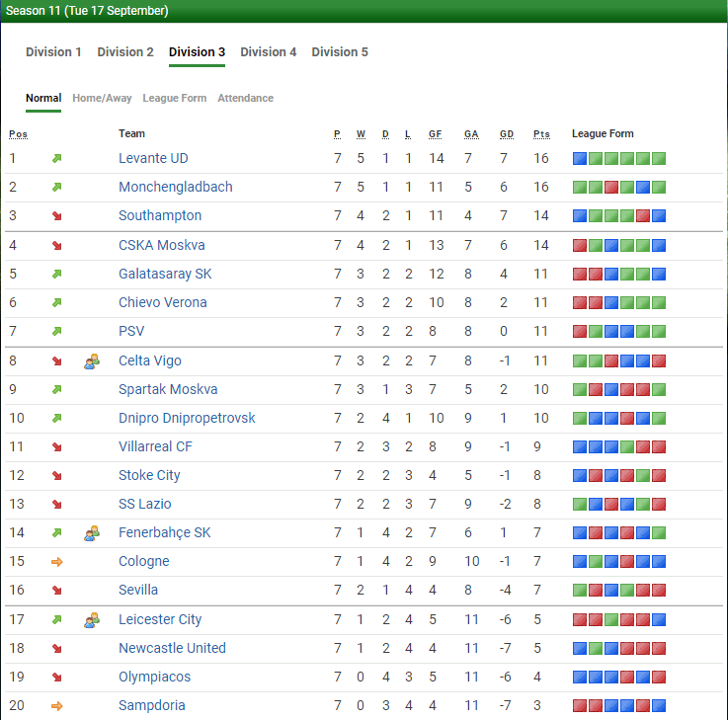This screenshot has height=720, width=728.
Task: Click the Pts column header
Action: pos(541,134)
